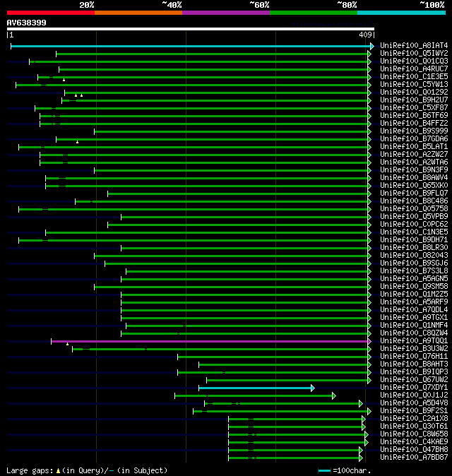
Task: Select the AV638399 query name
Action: coord(26,23)
